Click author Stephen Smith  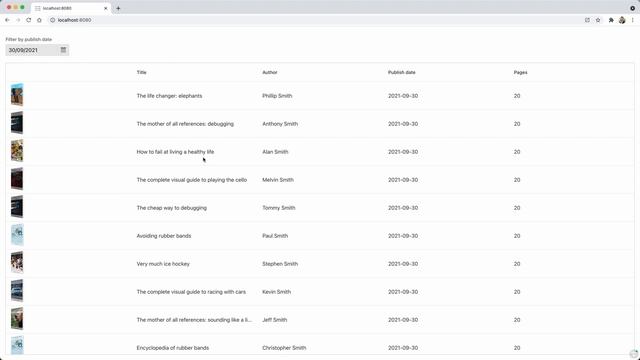(280, 264)
